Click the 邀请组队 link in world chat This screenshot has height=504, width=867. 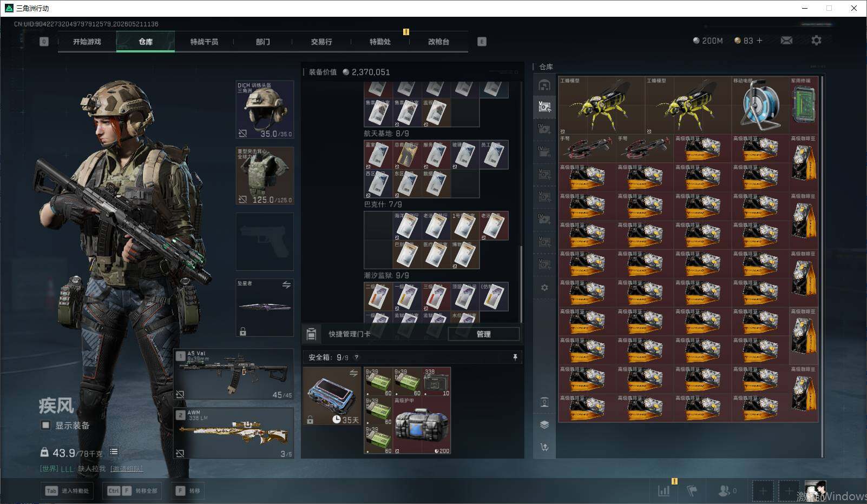pos(127,469)
